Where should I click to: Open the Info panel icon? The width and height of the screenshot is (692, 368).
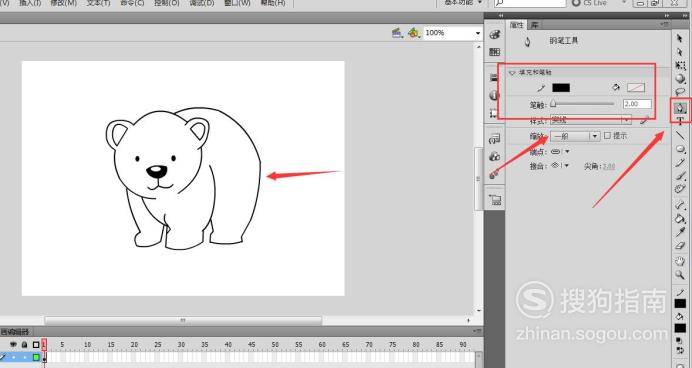pos(494,95)
